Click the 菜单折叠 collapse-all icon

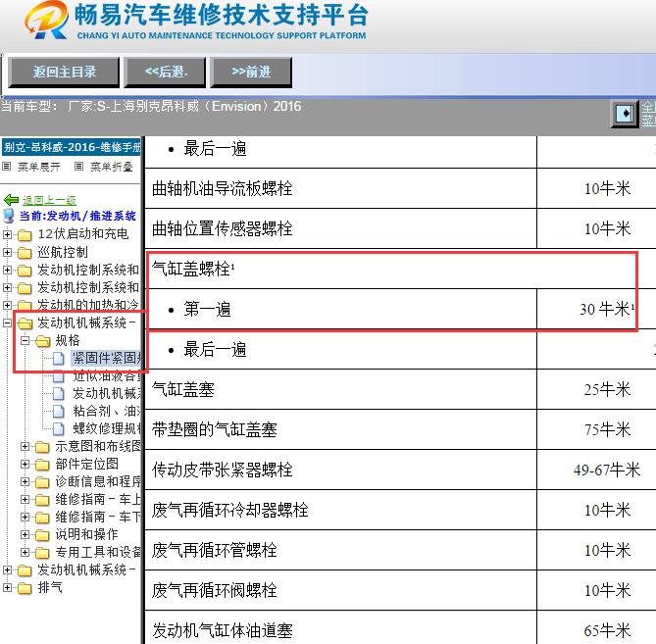(x=78, y=167)
